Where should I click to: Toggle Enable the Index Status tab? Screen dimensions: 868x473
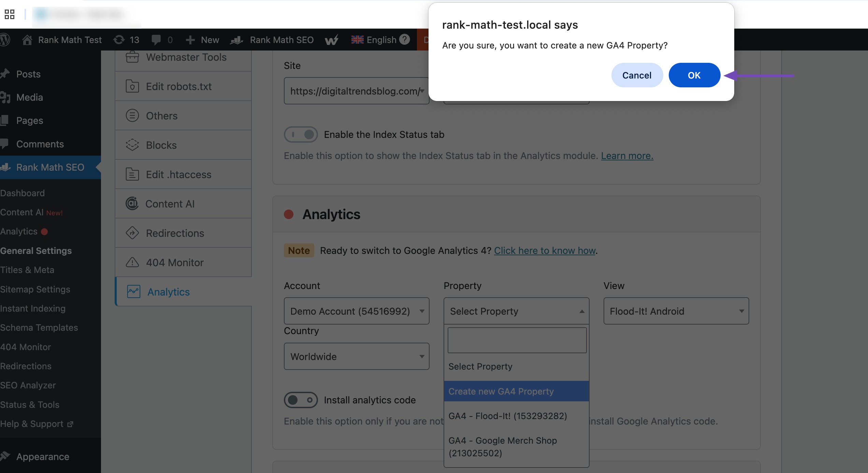pos(301,134)
